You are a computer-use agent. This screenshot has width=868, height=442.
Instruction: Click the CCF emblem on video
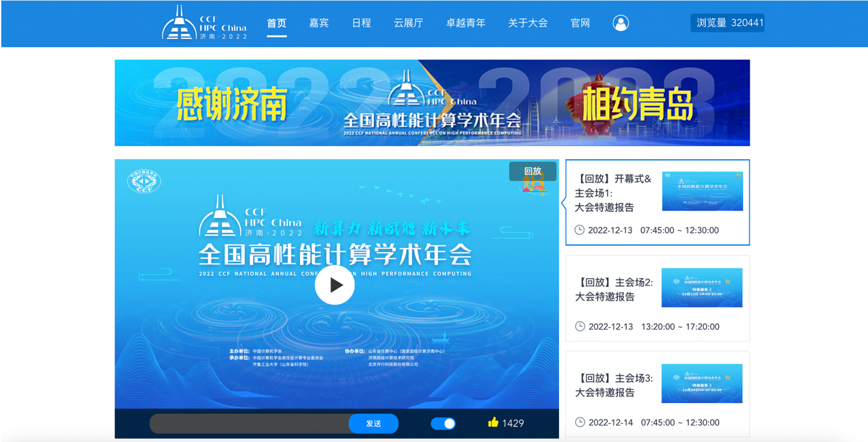pyautogui.click(x=144, y=181)
